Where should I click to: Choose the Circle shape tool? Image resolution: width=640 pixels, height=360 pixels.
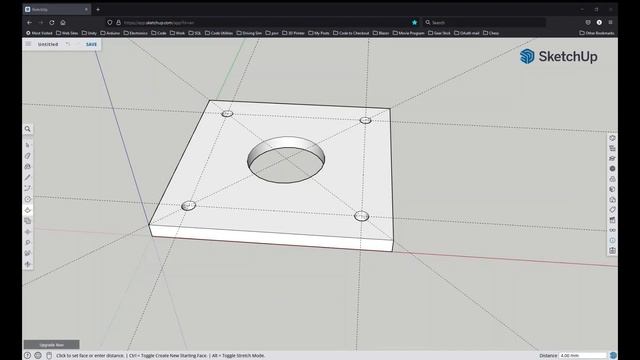pyautogui.click(x=28, y=199)
